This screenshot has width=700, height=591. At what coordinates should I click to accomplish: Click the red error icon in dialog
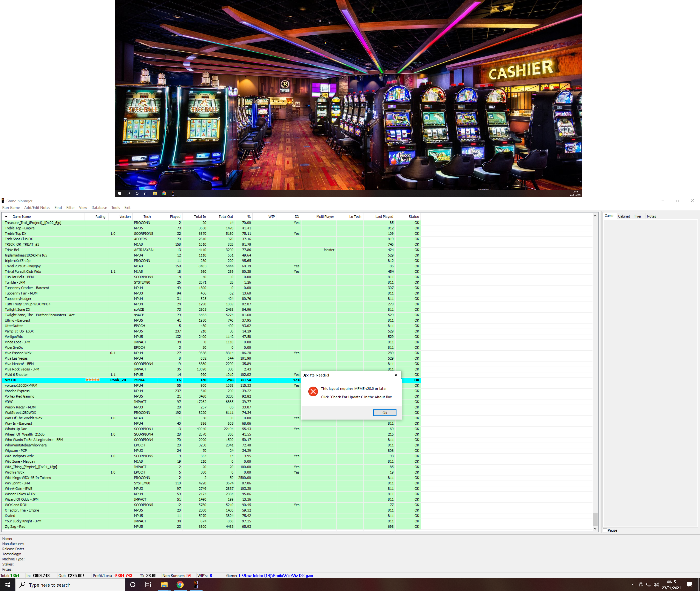pyautogui.click(x=313, y=391)
